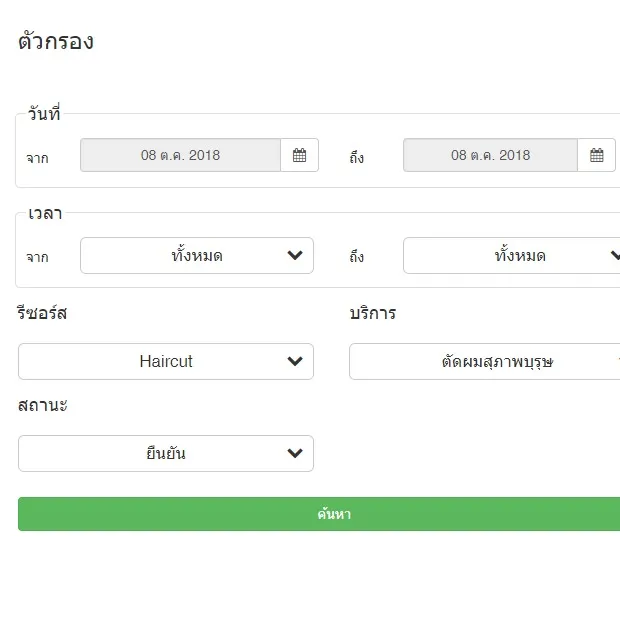The image size is (620, 620).
Task: Expand the เวลา ถึง dropdown set to ทั้งหมด
Action: tap(512, 255)
